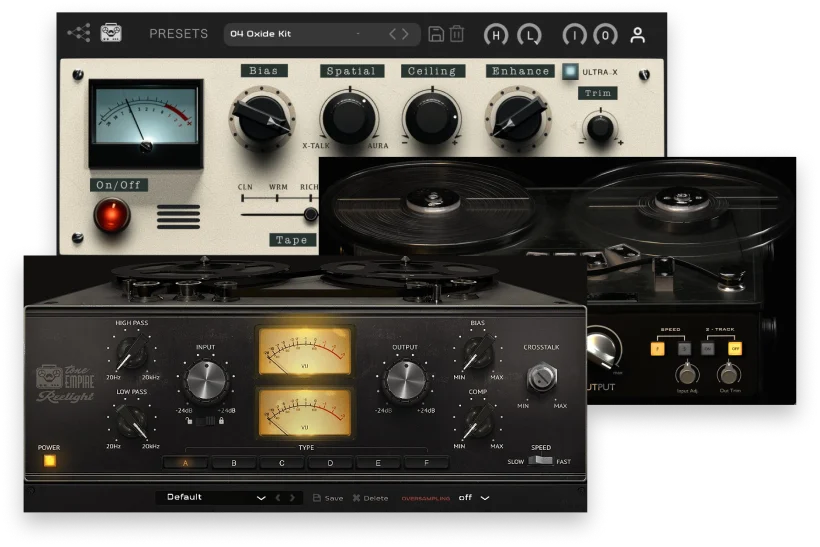Click the Ceiling knob
This screenshot has width=820, height=547.
pos(432,117)
